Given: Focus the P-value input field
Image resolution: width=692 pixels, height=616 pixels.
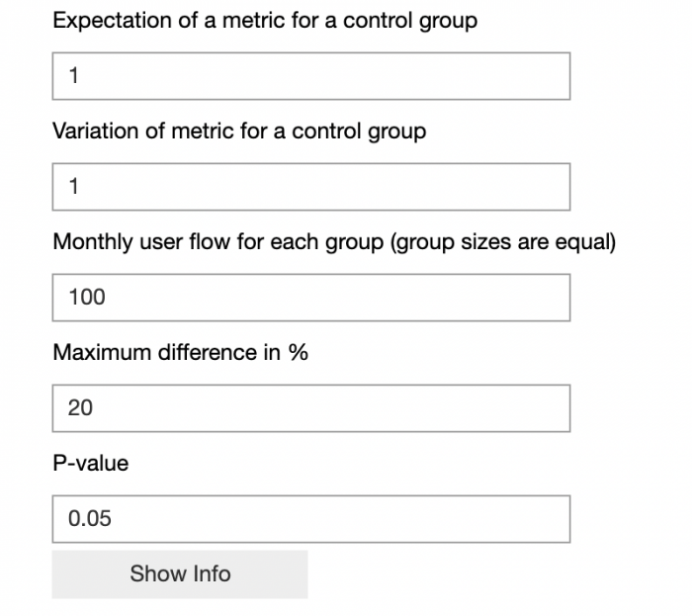Looking at the screenshot, I should pyautogui.click(x=310, y=519).
